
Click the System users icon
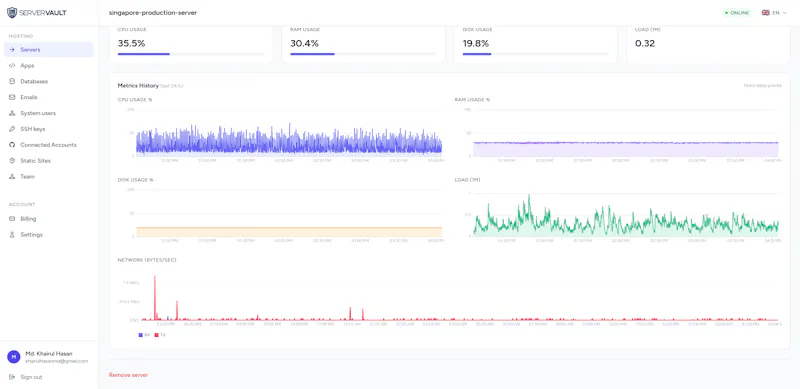click(12, 113)
